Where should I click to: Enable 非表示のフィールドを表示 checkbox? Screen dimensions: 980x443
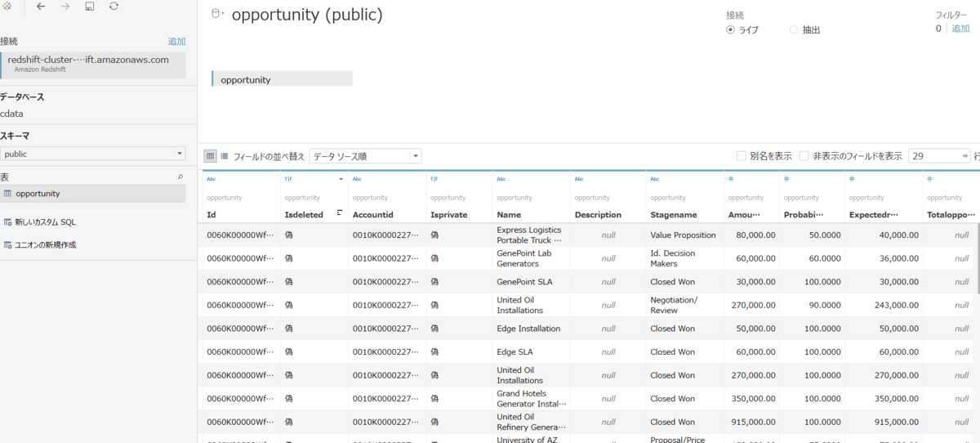tap(804, 156)
